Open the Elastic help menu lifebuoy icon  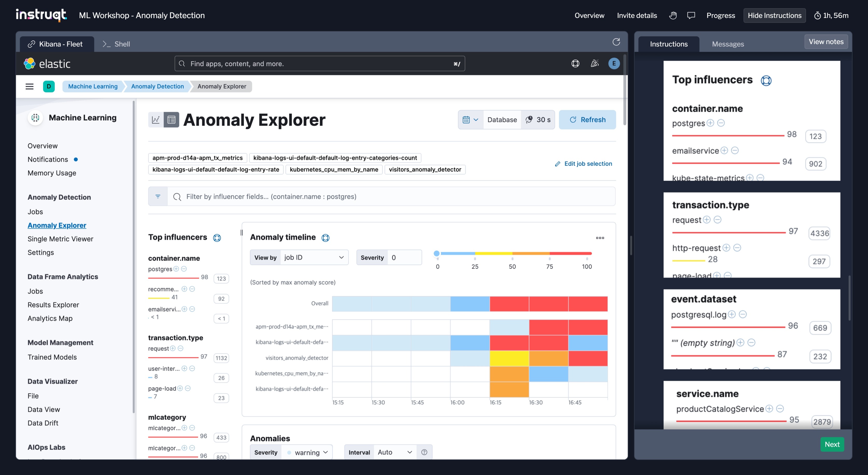[x=575, y=63]
